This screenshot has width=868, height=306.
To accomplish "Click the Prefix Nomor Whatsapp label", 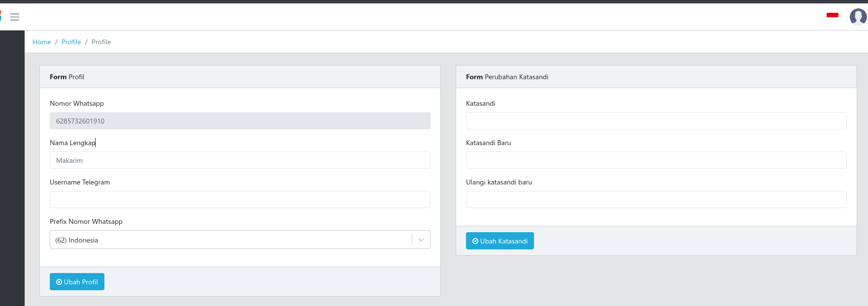I will pyautogui.click(x=86, y=222).
